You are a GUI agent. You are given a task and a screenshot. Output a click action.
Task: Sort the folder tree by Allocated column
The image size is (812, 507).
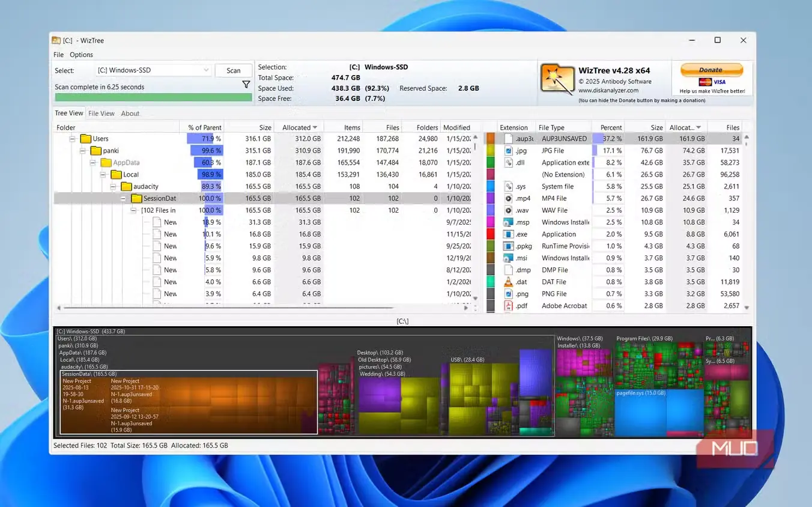pyautogui.click(x=299, y=127)
